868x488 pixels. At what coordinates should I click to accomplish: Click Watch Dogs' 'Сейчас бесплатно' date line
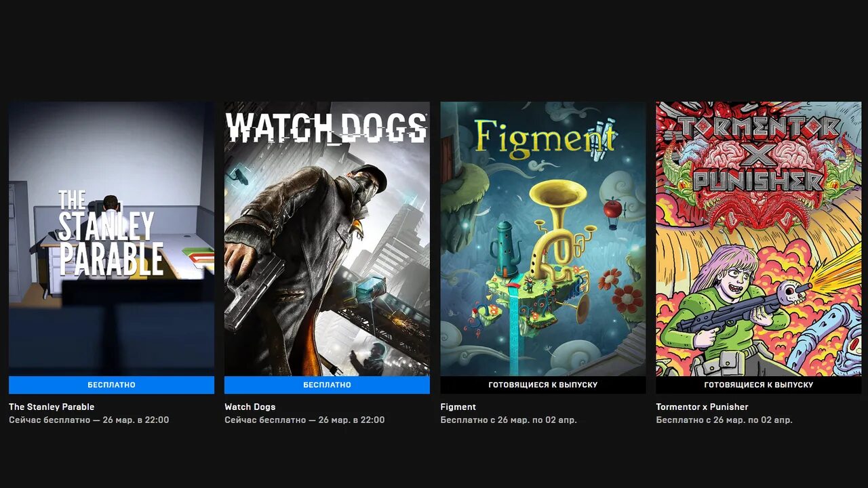coord(304,420)
